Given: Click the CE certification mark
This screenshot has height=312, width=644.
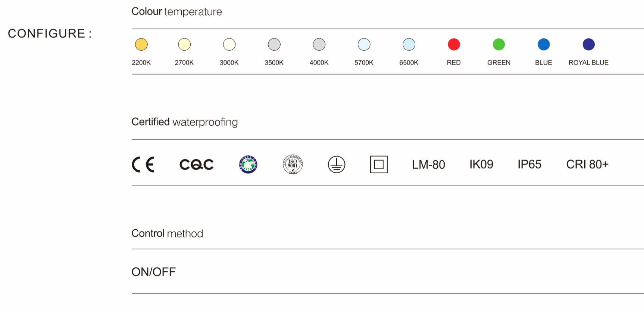Looking at the screenshot, I should [143, 164].
